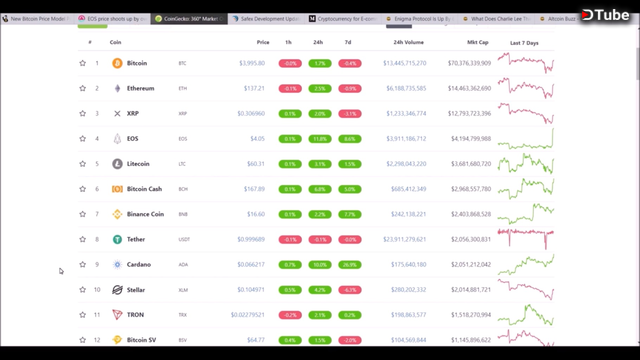
Task: Switch to the Enigma Protocol tab
Action: coord(420,19)
